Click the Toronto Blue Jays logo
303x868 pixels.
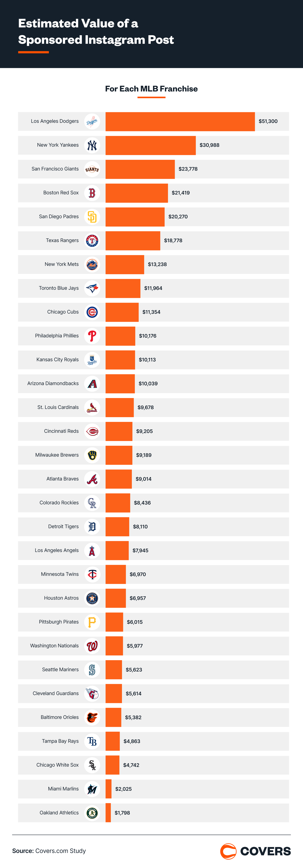(92, 288)
